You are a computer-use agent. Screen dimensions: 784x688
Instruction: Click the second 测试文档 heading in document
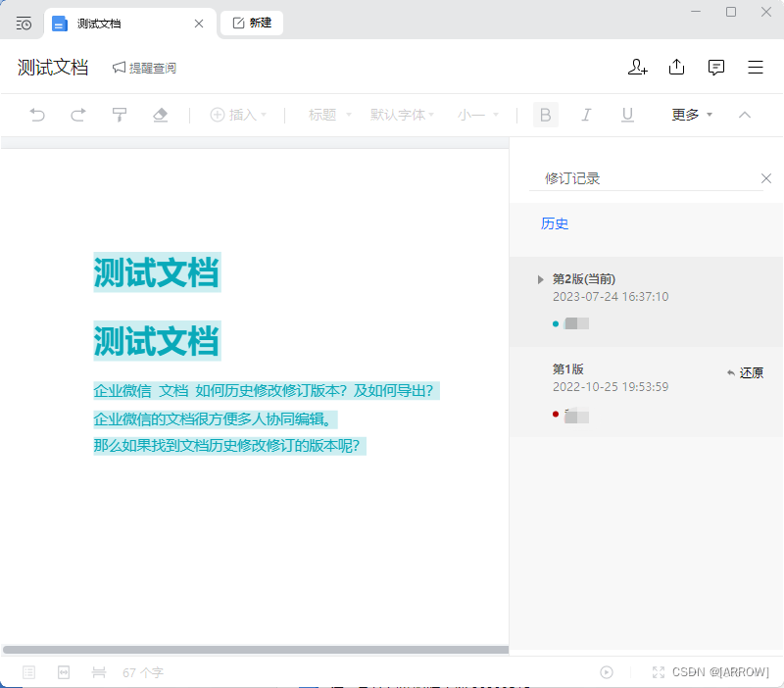(157, 341)
